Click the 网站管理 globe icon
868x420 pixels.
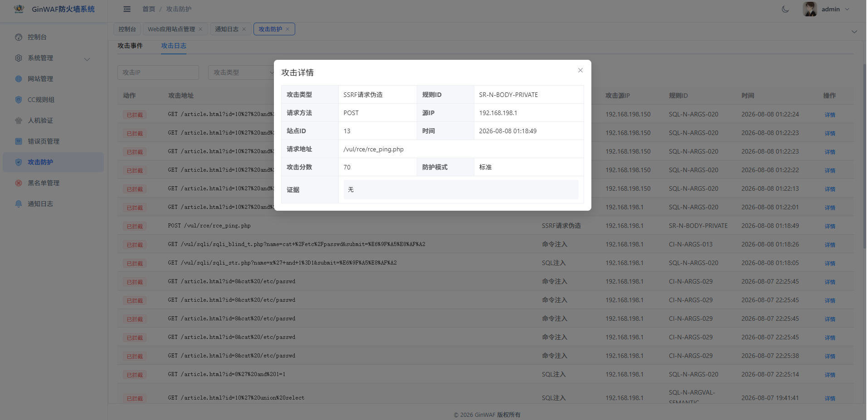click(x=19, y=79)
